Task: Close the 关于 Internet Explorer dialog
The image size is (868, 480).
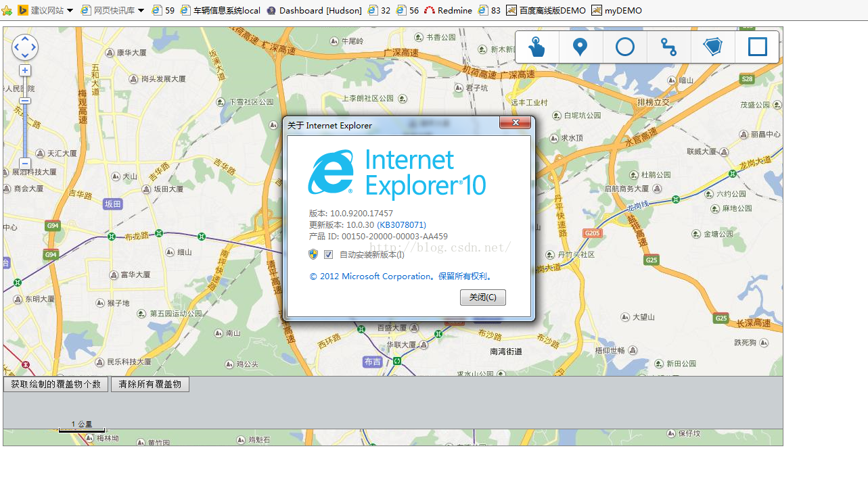Action: click(514, 122)
